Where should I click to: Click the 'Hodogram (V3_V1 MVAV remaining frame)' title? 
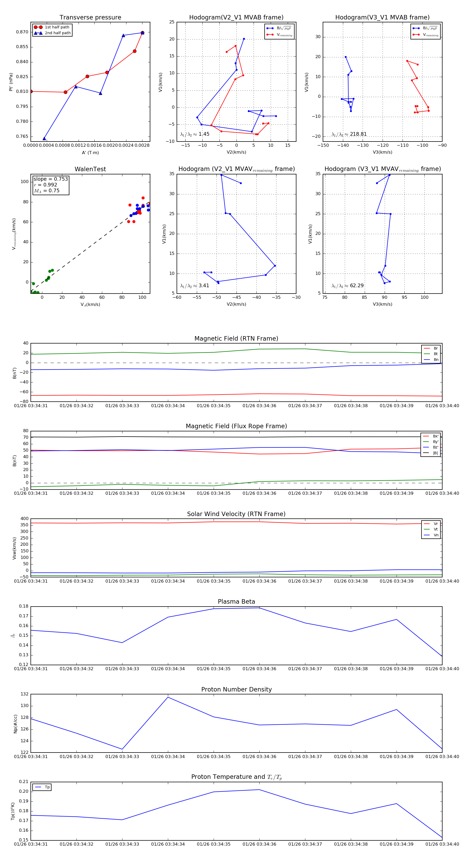pos(382,169)
